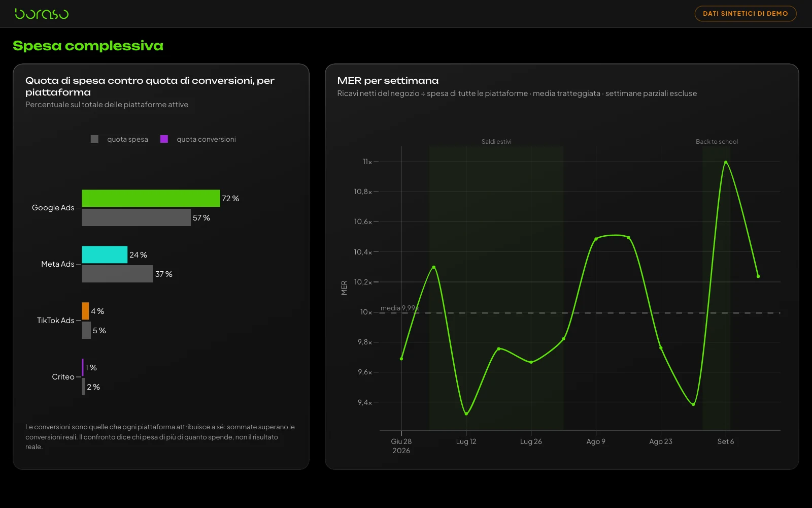Click the Lug 12 x-axis label
The width and height of the screenshot is (812, 508).
[x=466, y=441]
